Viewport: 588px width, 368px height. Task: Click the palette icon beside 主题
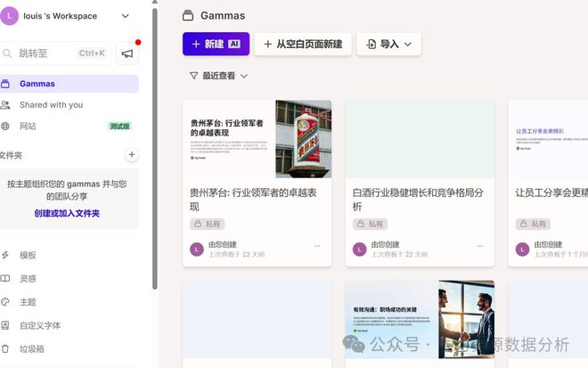(x=4, y=302)
